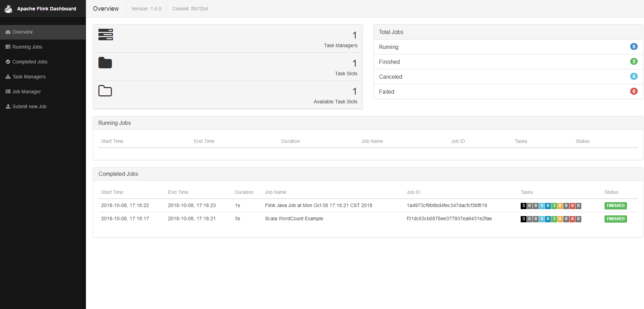The image size is (644, 309).
Task: Click green finished tasks badge for Flink Java Job
Action: (554, 206)
